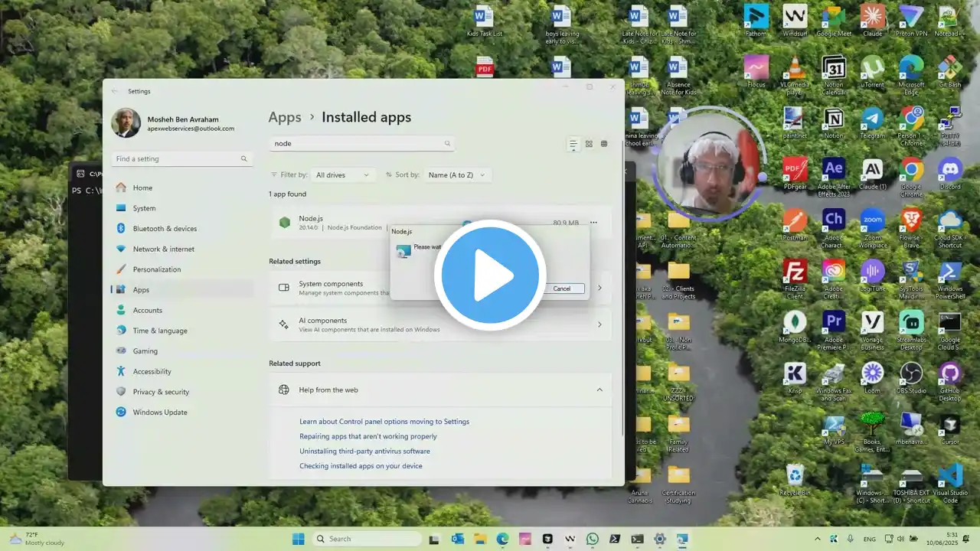
Task: Switch installed apps to grid view
Action: (589, 144)
